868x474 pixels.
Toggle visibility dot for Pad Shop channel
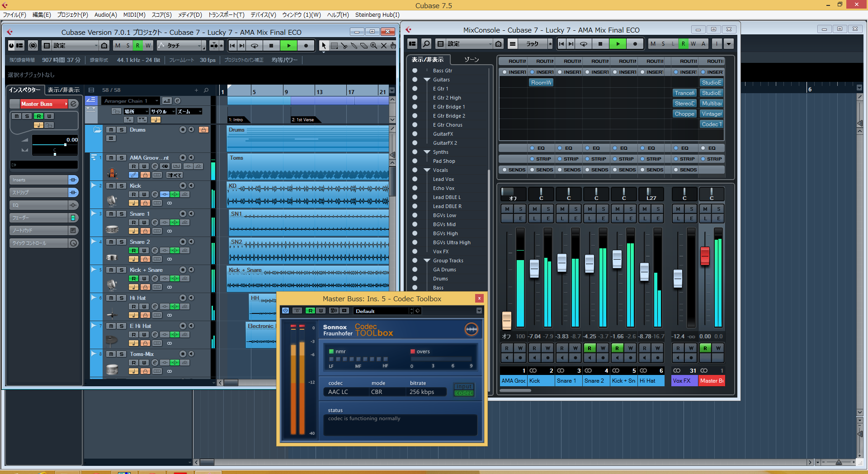[415, 161]
